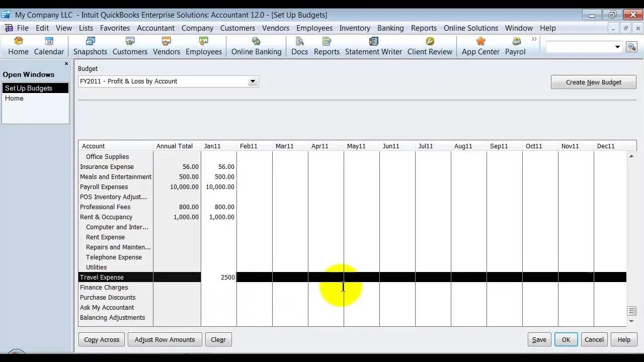Open the Lists menu
The height and width of the screenshot is (362, 644).
86,28
